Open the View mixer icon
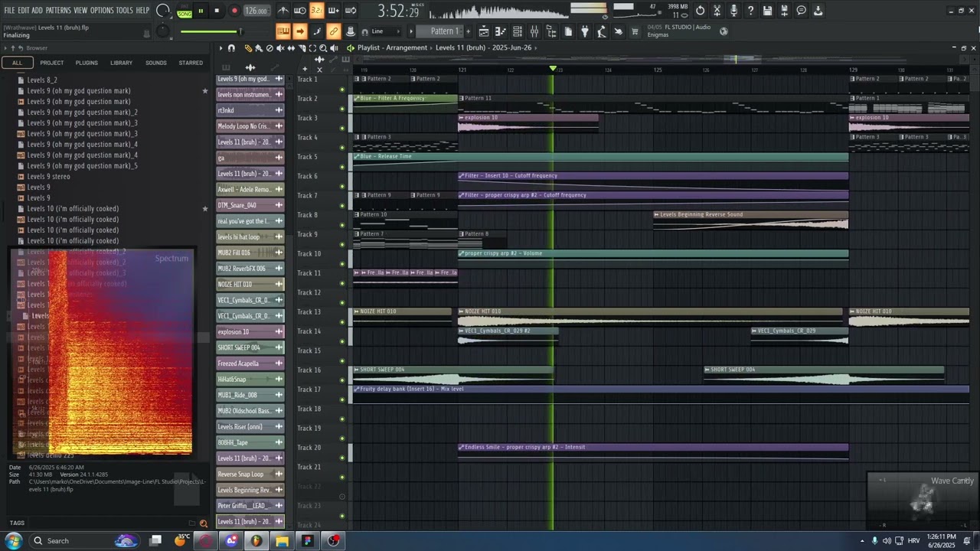980x551 pixels. tap(534, 31)
